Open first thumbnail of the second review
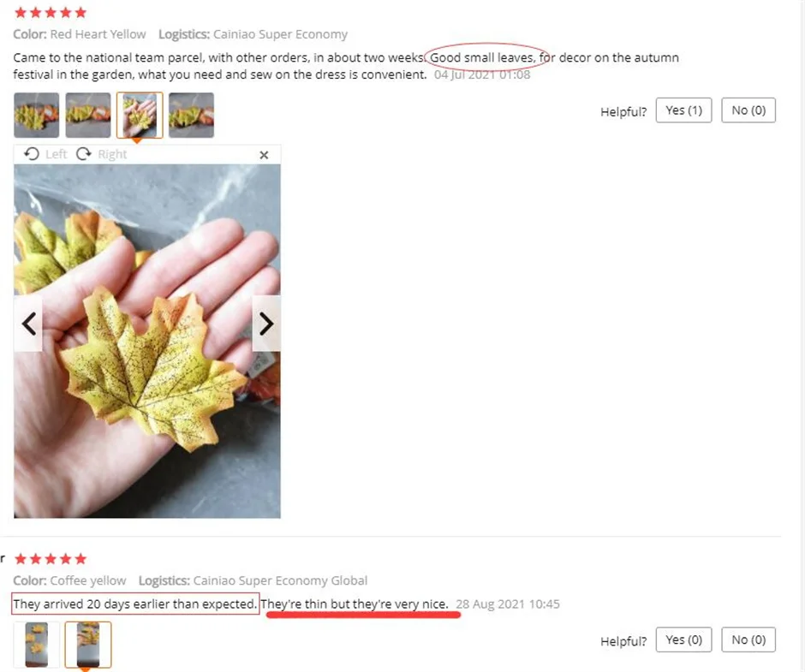 [x=37, y=645]
